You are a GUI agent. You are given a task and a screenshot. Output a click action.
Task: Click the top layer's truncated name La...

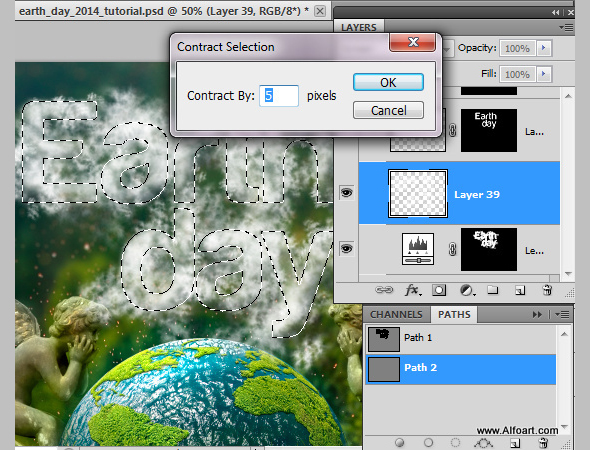pyautogui.click(x=534, y=132)
